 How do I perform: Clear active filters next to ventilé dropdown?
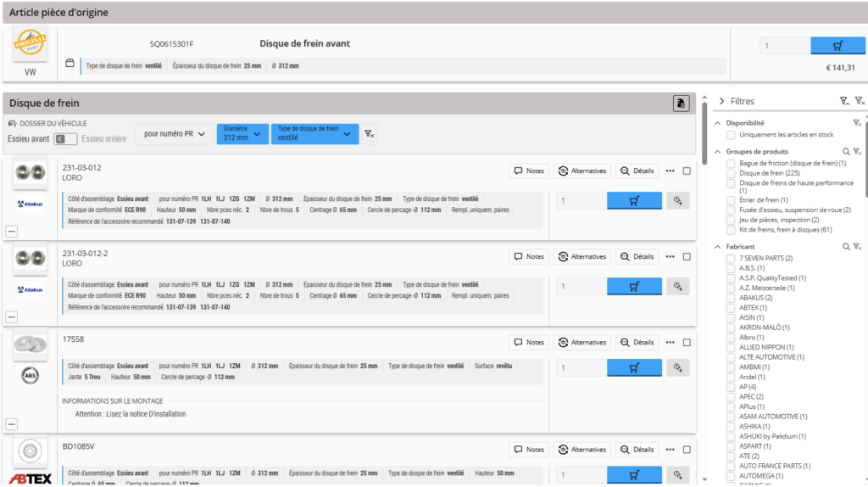point(370,133)
